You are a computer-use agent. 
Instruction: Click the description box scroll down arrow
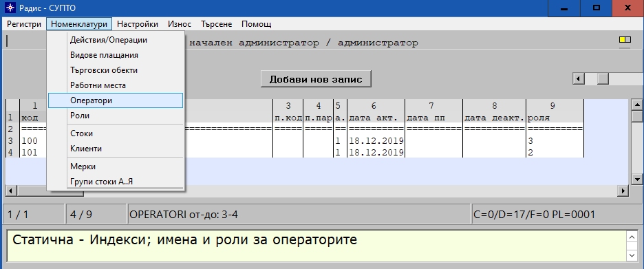point(632,255)
